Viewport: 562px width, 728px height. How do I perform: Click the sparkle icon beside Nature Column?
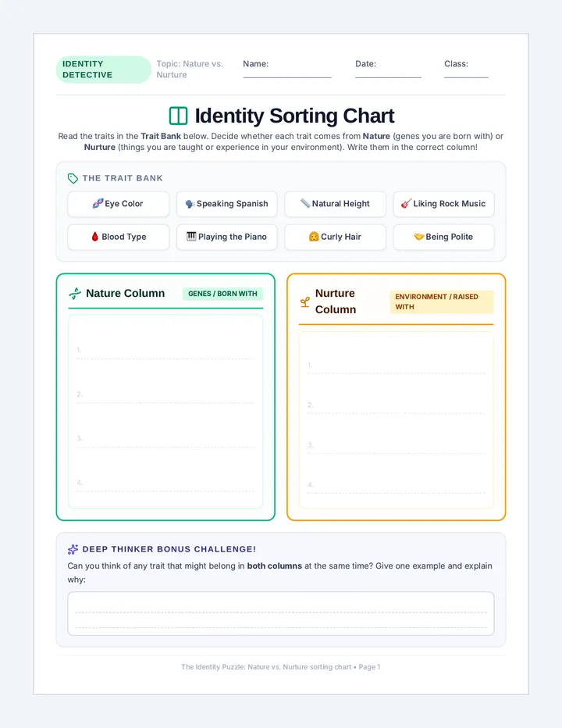(x=75, y=294)
